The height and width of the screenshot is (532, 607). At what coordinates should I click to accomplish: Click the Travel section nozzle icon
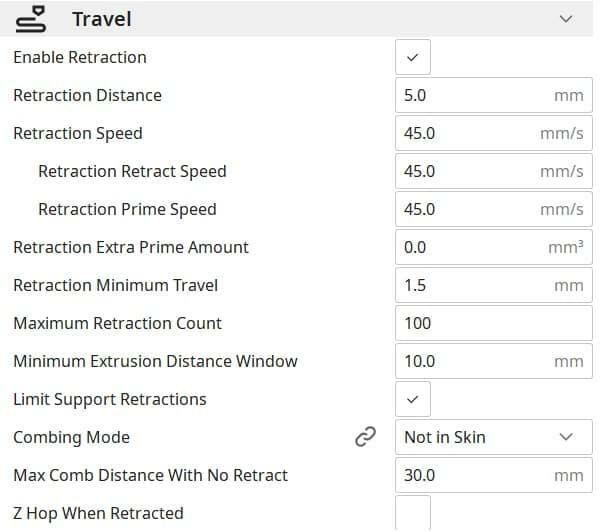pos(31,19)
